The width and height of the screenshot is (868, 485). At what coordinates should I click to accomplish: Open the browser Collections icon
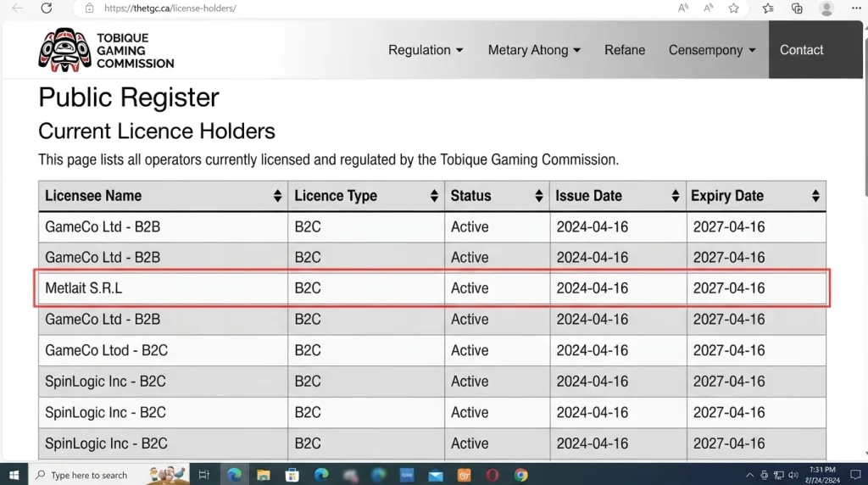[797, 8]
